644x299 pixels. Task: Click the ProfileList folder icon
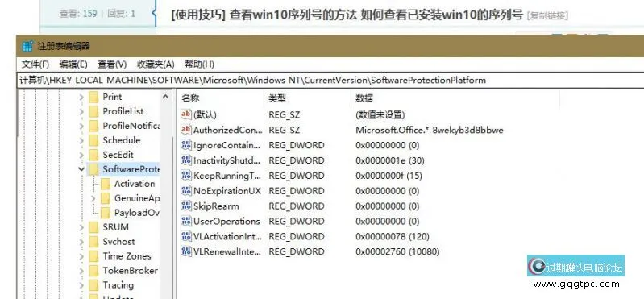94,111
